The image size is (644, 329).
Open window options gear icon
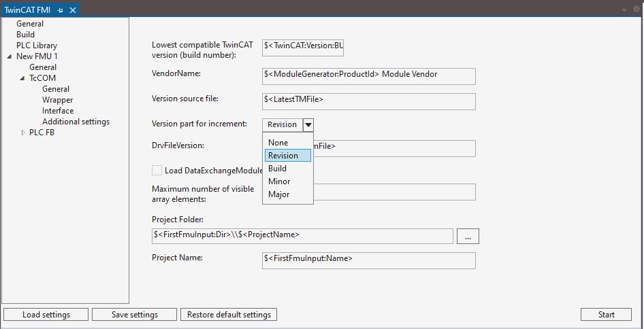(637, 9)
